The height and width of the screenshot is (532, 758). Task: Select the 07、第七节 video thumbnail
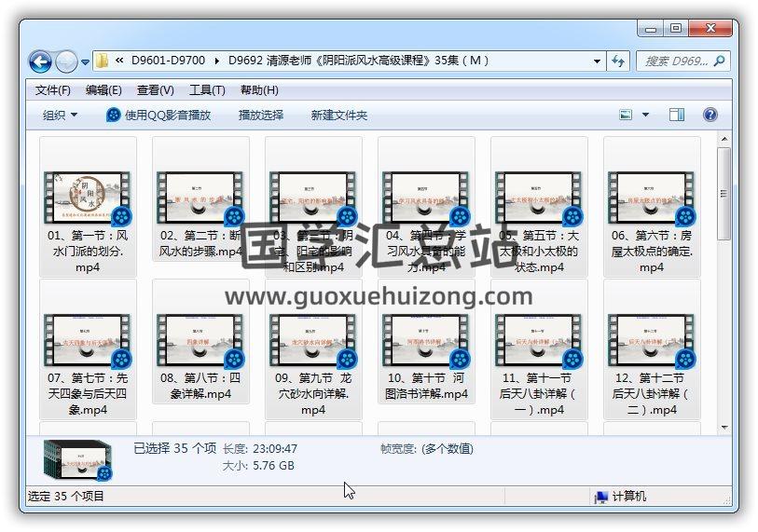(x=88, y=340)
